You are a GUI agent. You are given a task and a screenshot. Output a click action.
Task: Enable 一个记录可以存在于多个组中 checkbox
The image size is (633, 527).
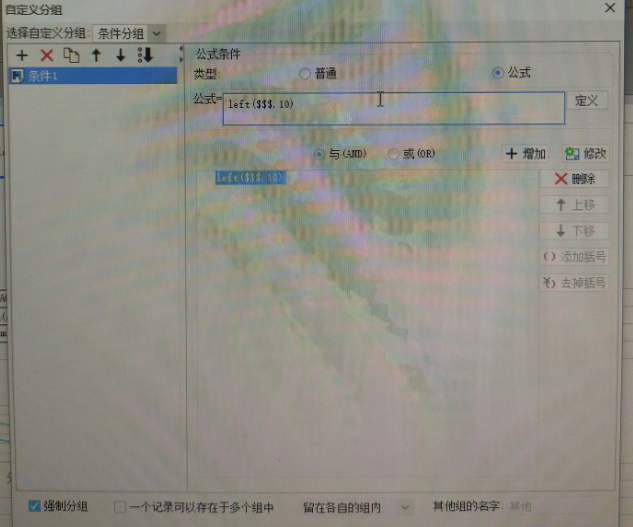tap(120, 507)
